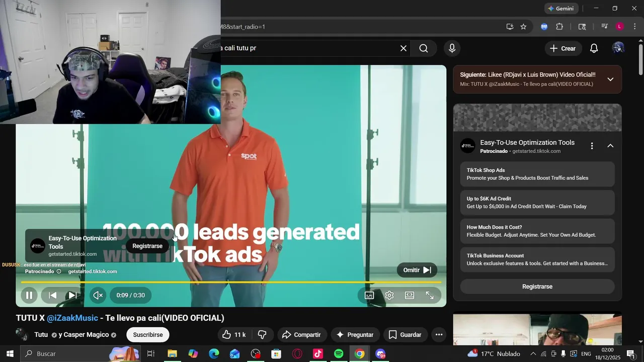The height and width of the screenshot is (362, 644).
Task: Open File Explorer from the taskbar
Action: [172, 354]
